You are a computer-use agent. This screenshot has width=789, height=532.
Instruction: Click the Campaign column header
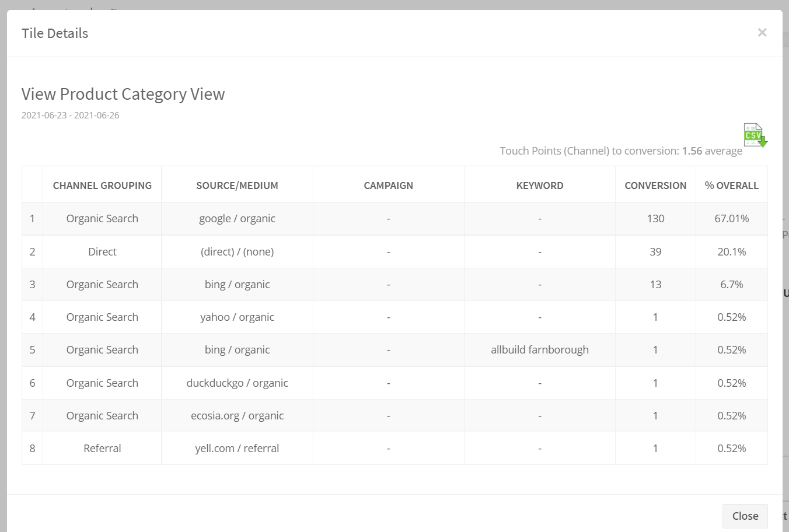click(x=388, y=185)
